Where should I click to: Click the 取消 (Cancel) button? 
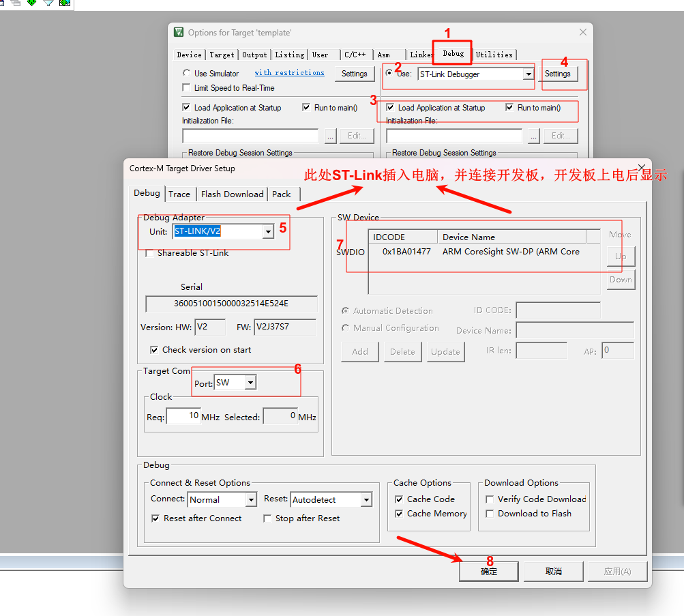coord(554,572)
